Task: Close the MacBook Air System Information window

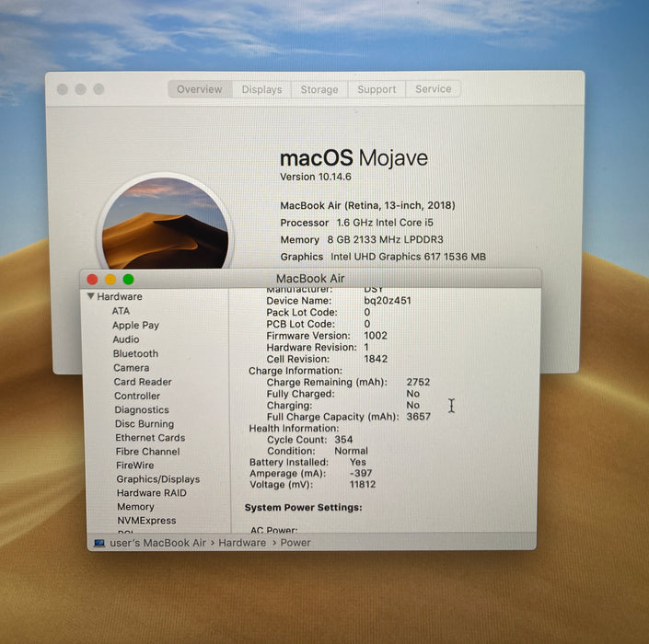Action: (x=92, y=280)
